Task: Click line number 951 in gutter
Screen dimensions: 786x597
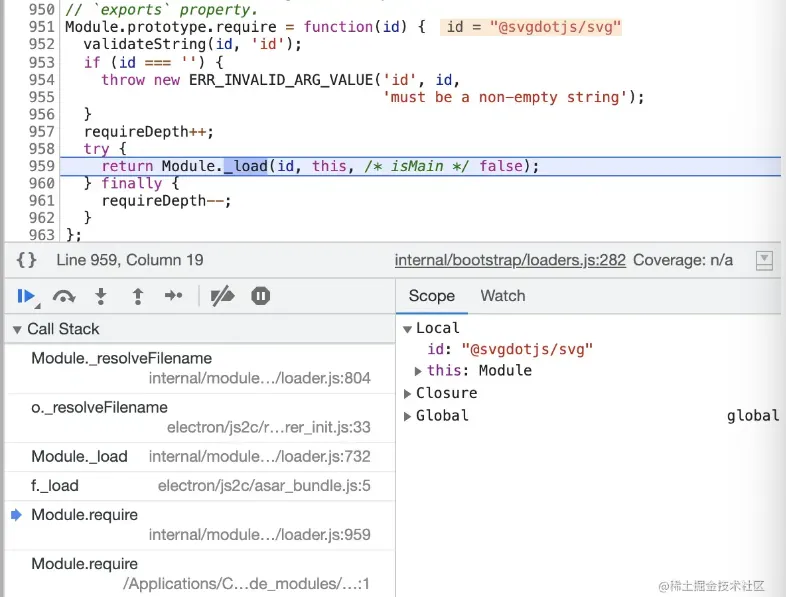Action: point(42,27)
